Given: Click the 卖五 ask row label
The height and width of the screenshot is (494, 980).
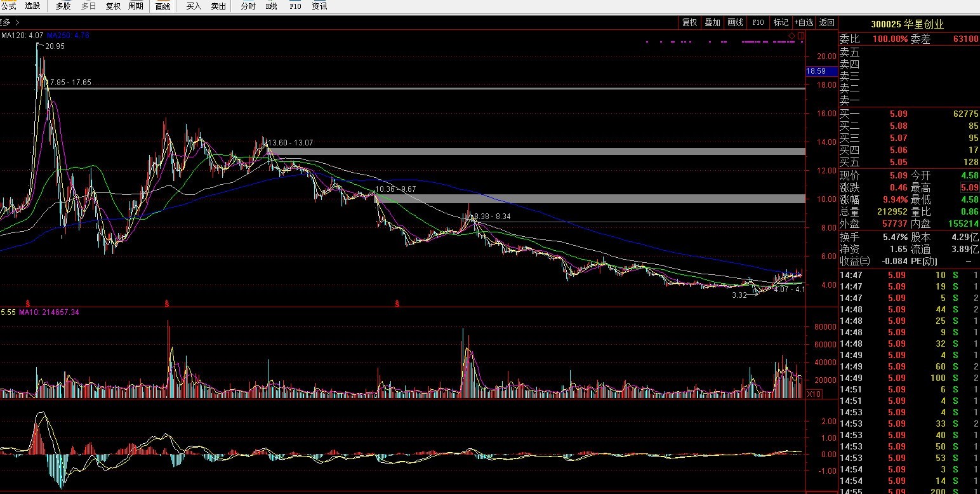Looking at the screenshot, I should coord(849,53).
